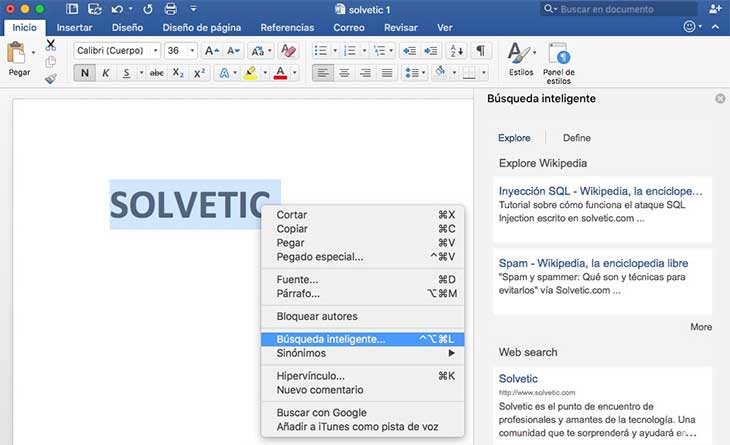Click the Cut scissors icon
The height and width of the screenshot is (445, 730).
coord(50,45)
